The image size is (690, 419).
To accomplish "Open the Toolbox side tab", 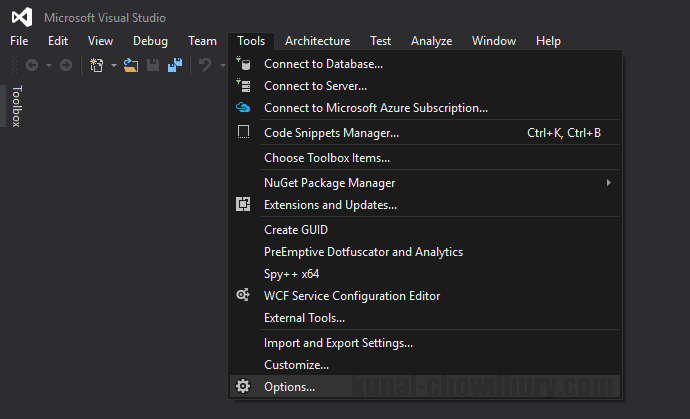I will pos(16,106).
